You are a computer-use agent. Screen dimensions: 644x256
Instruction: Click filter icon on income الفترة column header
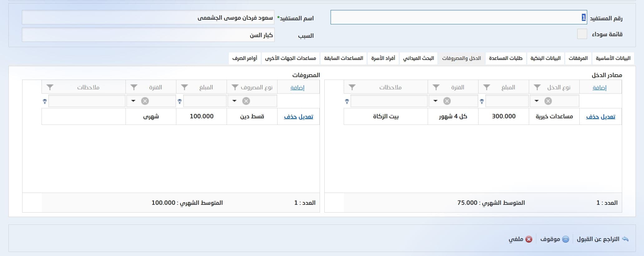(436, 87)
